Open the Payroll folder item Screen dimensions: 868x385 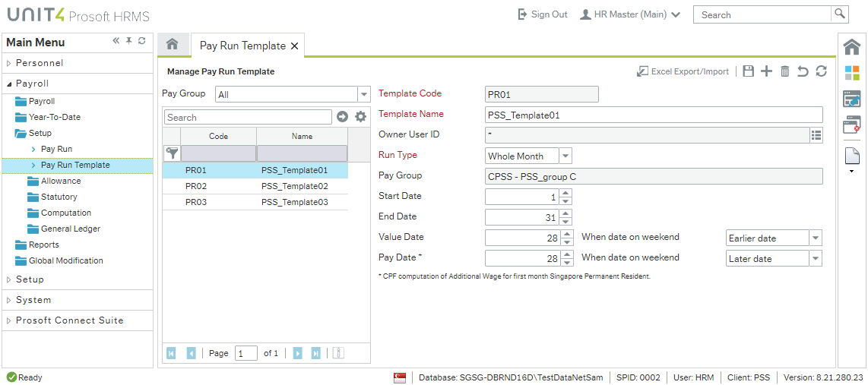(x=35, y=101)
